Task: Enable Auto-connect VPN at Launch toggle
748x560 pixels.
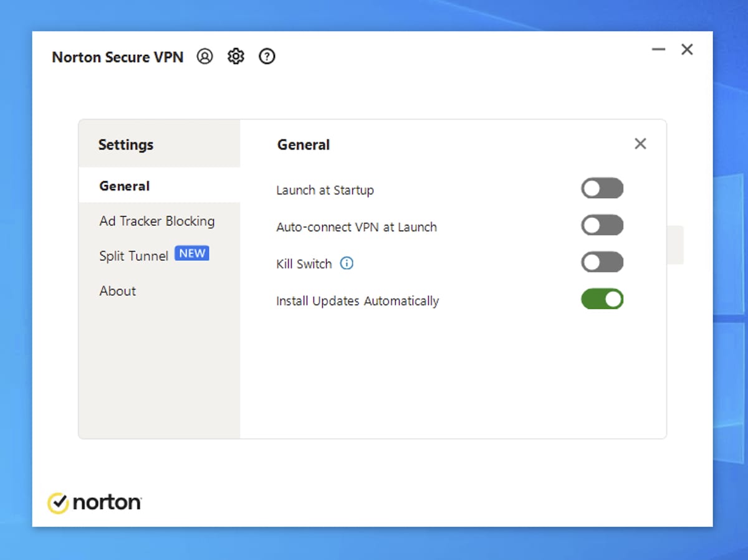Action: pos(602,225)
